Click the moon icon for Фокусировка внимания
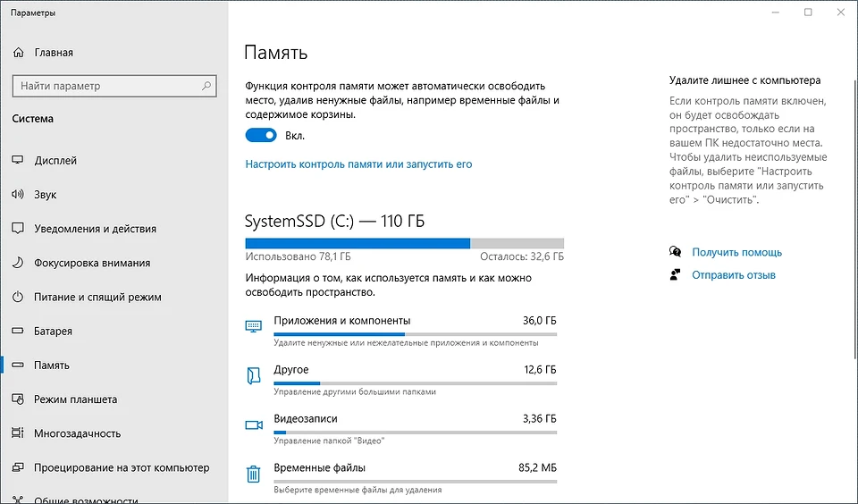Image resolution: width=858 pixels, height=504 pixels. click(x=18, y=263)
